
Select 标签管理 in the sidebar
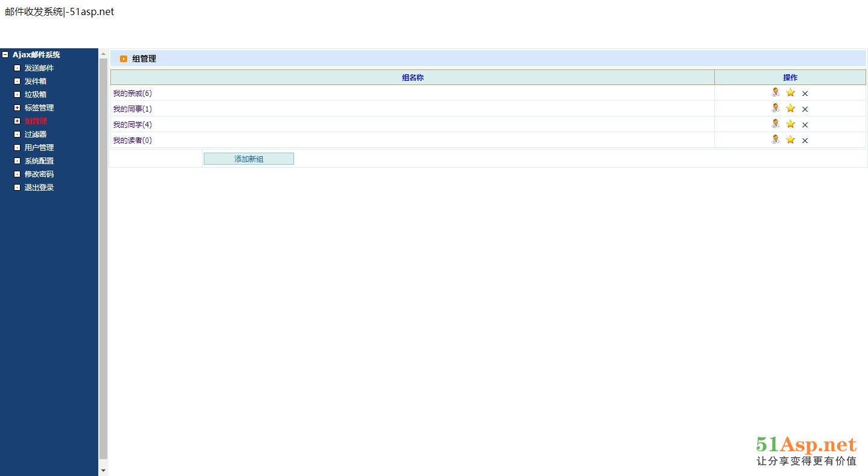pos(39,108)
